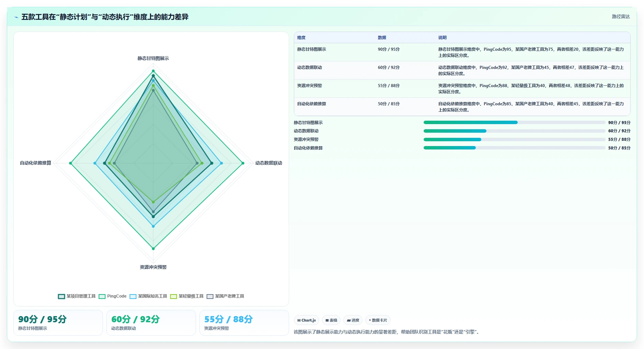This screenshot has height=349, width=644.
Task: Click radar axis label 资源冲突预警
Action: [x=153, y=267]
